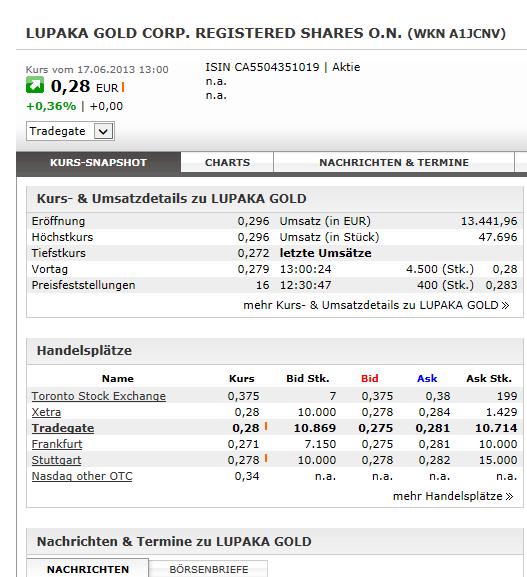527x577 pixels.
Task: Click Stuttgart Ask Stk. value 15.000
Action: coord(498,460)
